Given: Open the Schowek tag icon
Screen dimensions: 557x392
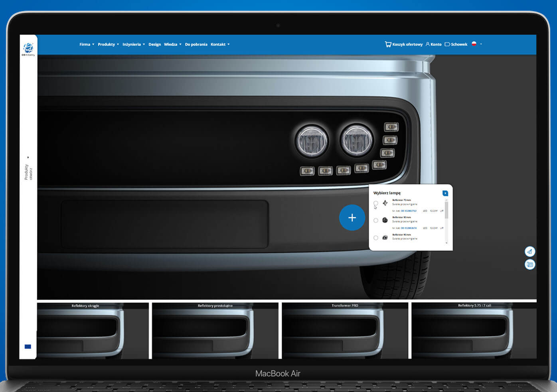Looking at the screenshot, I should (447, 44).
